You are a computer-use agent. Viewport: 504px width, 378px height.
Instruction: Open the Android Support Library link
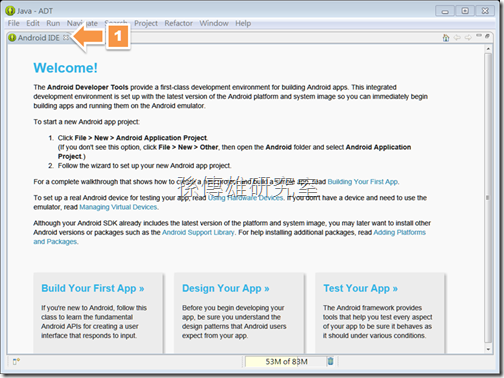click(x=198, y=232)
